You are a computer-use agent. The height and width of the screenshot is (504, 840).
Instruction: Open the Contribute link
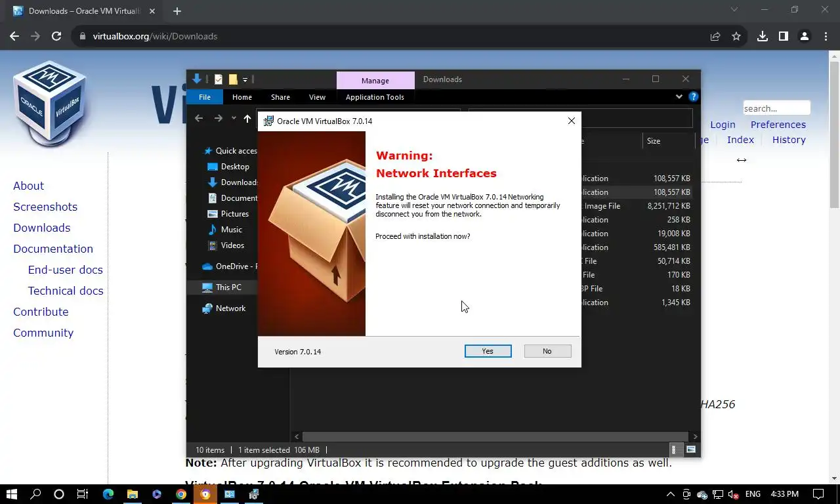41,312
